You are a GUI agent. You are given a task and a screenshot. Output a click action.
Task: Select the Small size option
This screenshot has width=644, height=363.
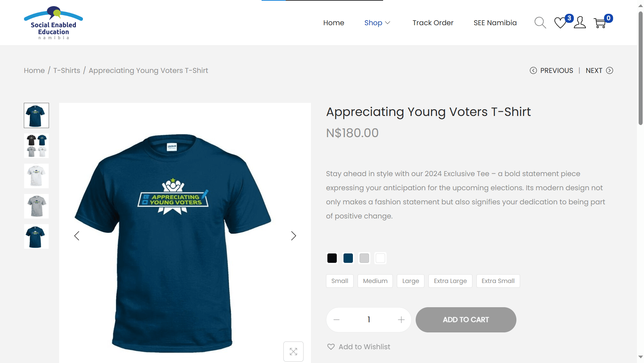pyautogui.click(x=339, y=281)
